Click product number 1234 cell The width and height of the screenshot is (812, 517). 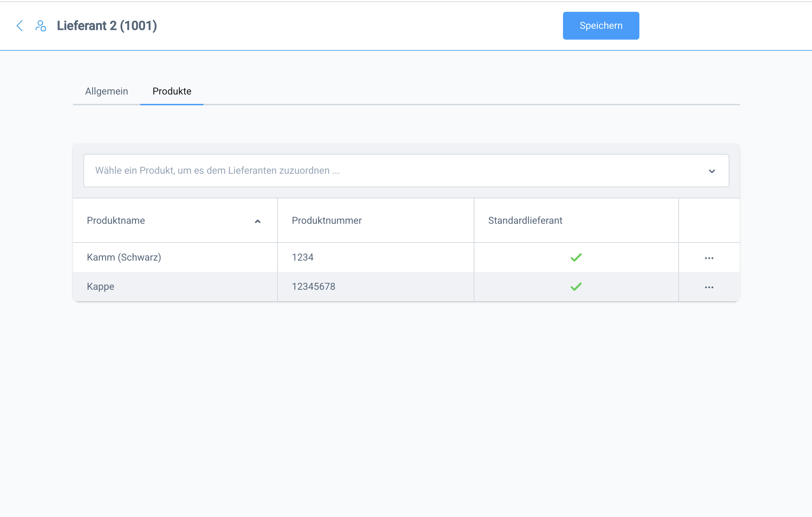[x=303, y=257]
